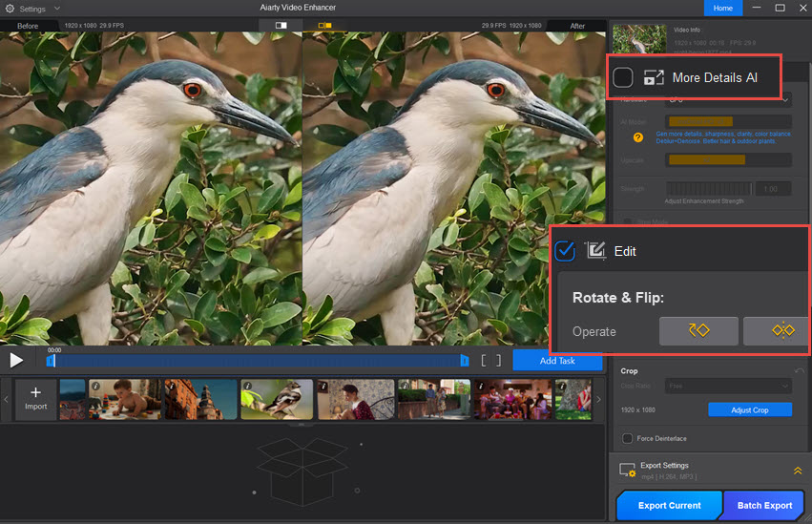Click the yellow question mark help icon
The height and width of the screenshot is (524, 812).
click(x=638, y=137)
